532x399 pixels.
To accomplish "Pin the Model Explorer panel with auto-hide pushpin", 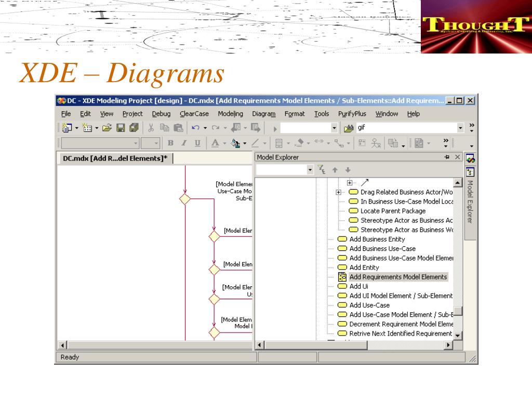I will [x=447, y=157].
